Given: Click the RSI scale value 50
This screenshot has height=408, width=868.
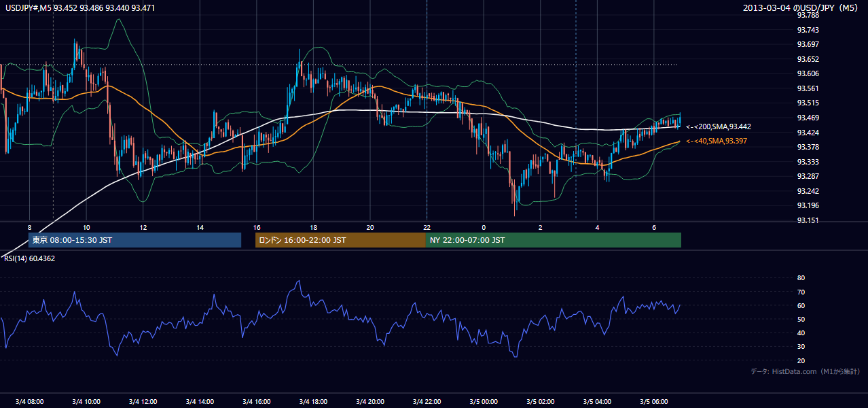Looking at the screenshot, I should (801, 319).
